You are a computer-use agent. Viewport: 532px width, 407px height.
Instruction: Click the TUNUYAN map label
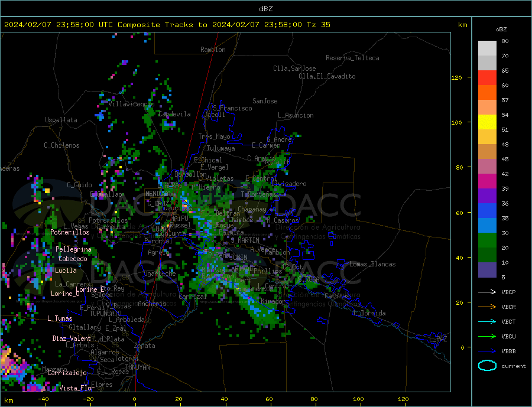point(137,367)
